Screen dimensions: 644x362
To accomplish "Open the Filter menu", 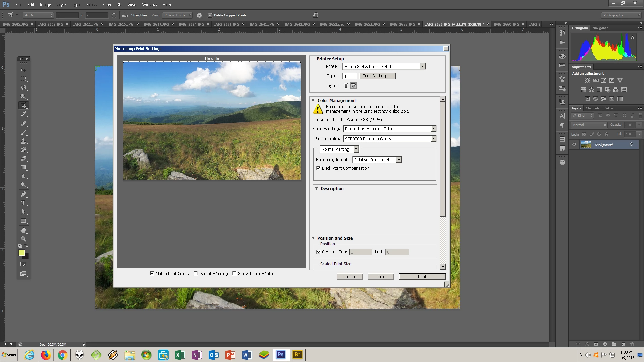I will pos(107,5).
